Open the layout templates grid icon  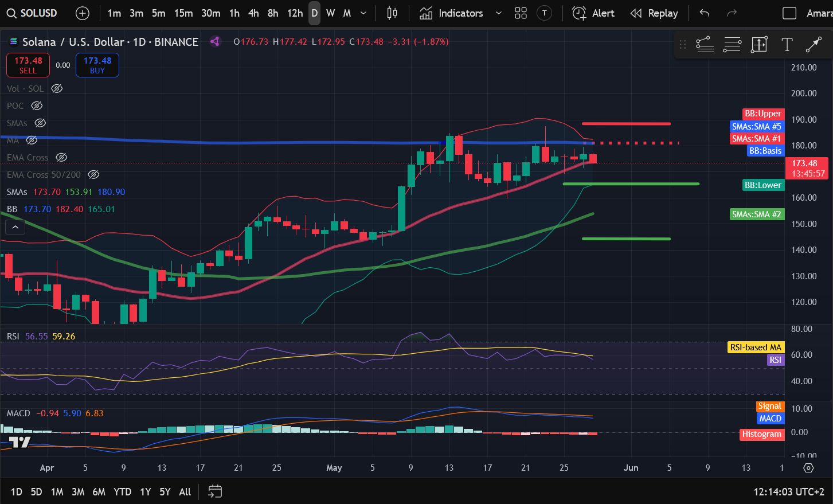click(521, 13)
